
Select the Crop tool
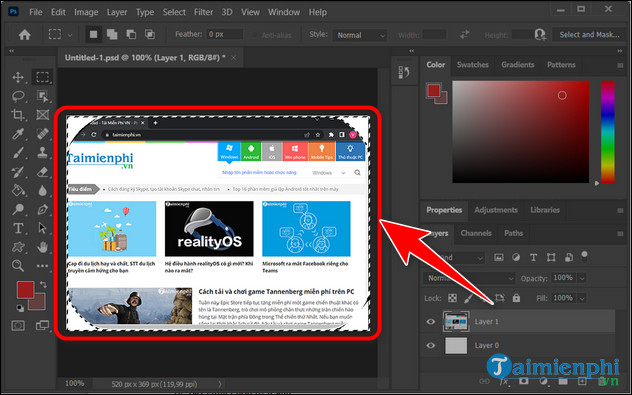pyautogui.click(x=18, y=115)
